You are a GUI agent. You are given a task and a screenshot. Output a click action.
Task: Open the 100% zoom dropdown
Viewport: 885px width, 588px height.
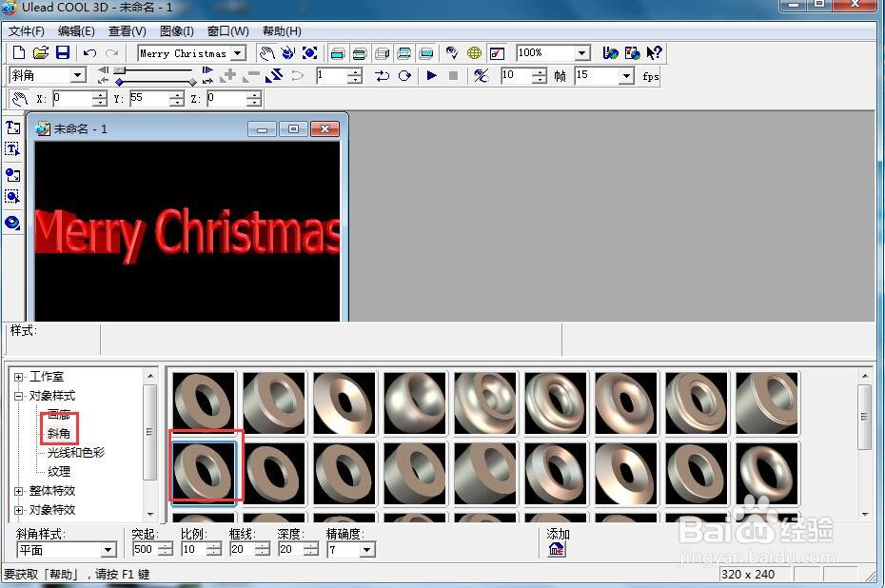coord(582,53)
